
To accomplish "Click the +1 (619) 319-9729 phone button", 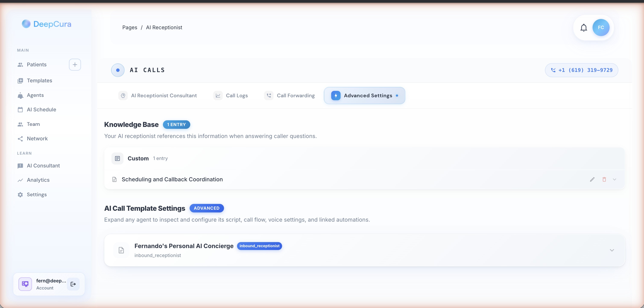I will tap(581, 70).
